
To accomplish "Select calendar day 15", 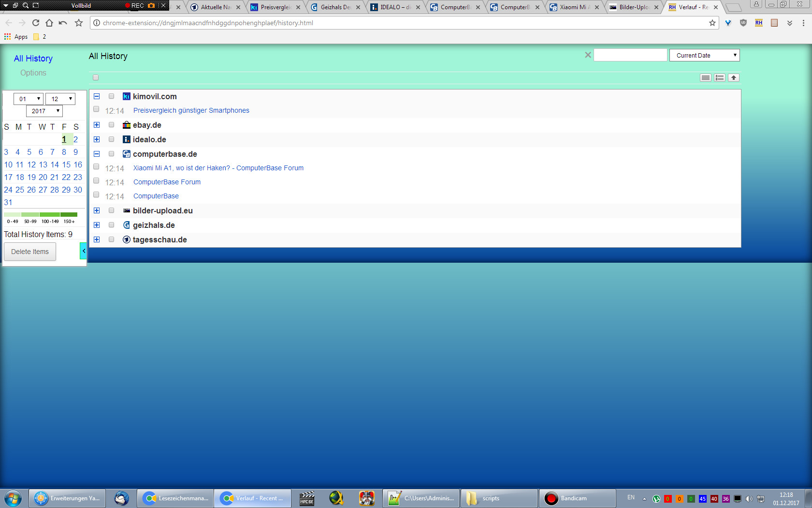I will (x=66, y=164).
